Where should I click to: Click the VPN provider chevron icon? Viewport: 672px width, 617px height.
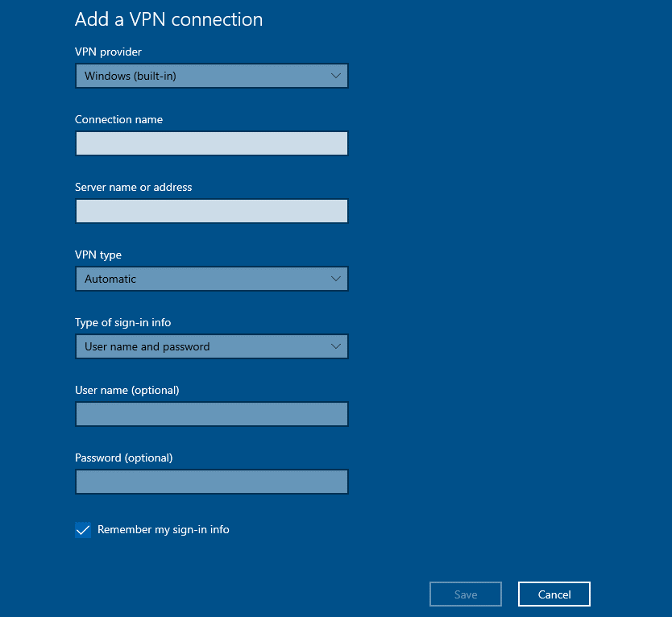coord(336,76)
